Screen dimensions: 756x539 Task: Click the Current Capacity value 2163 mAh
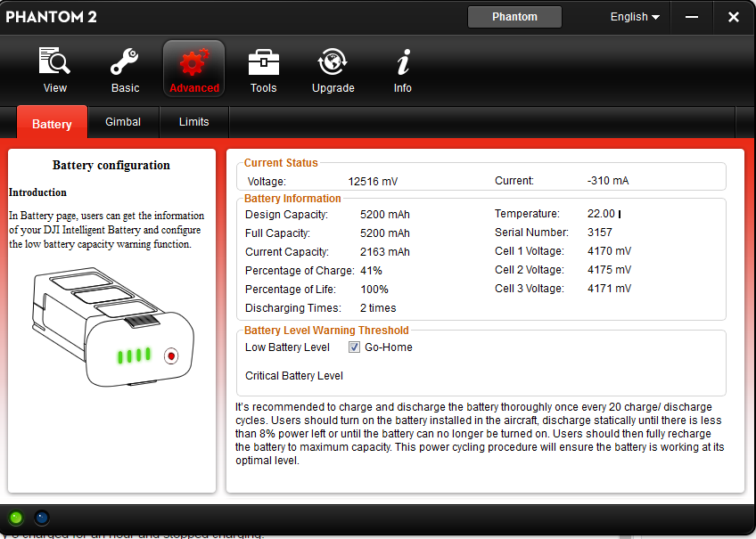click(385, 252)
